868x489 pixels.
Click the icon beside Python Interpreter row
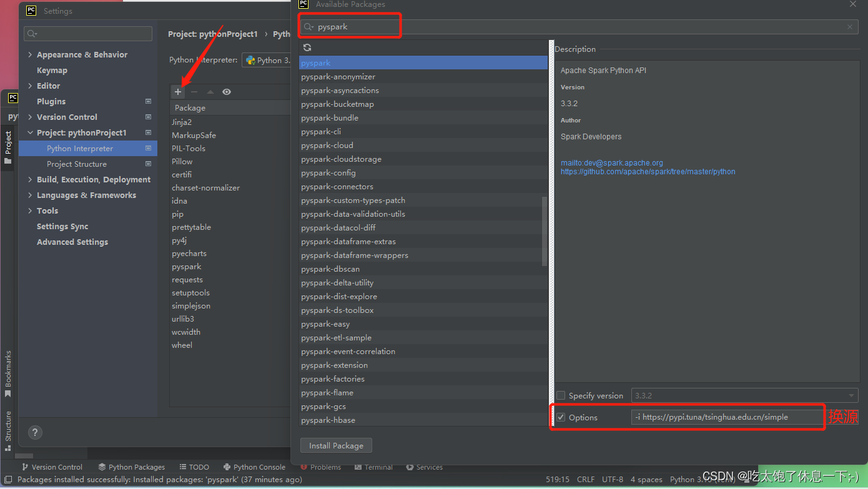click(149, 148)
